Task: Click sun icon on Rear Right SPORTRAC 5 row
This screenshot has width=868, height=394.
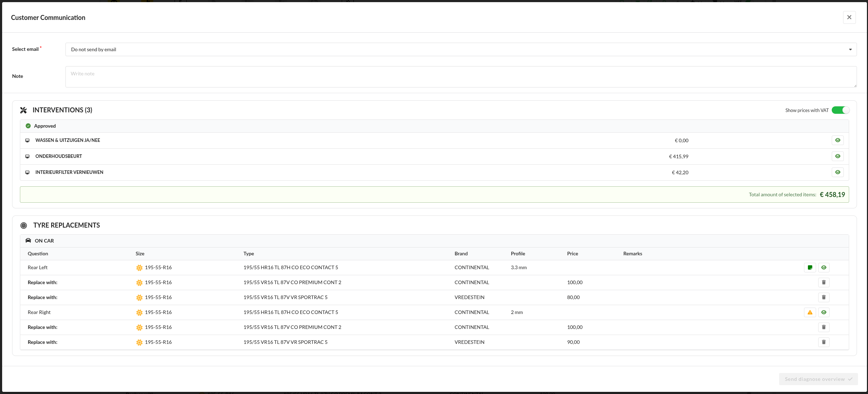Action: [139, 342]
